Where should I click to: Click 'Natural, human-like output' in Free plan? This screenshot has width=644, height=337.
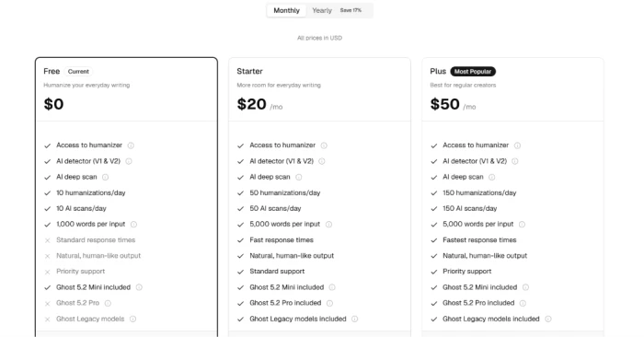tap(98, 256)
